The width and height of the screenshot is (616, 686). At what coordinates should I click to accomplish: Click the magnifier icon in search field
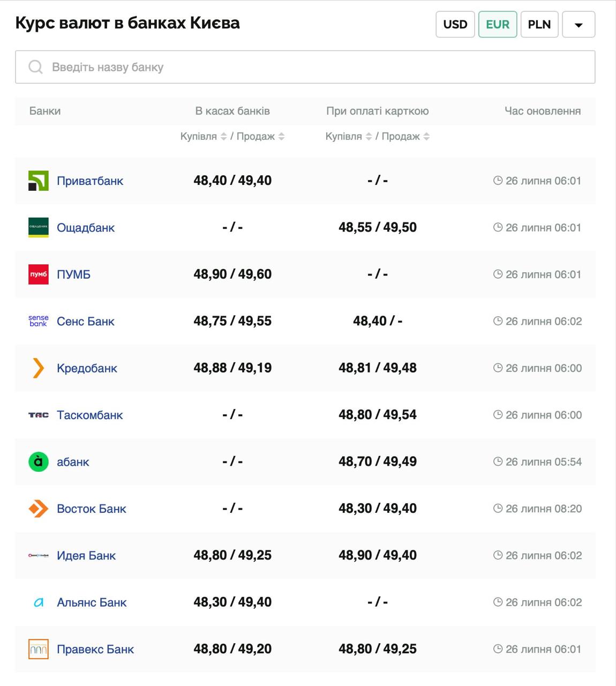35,67
